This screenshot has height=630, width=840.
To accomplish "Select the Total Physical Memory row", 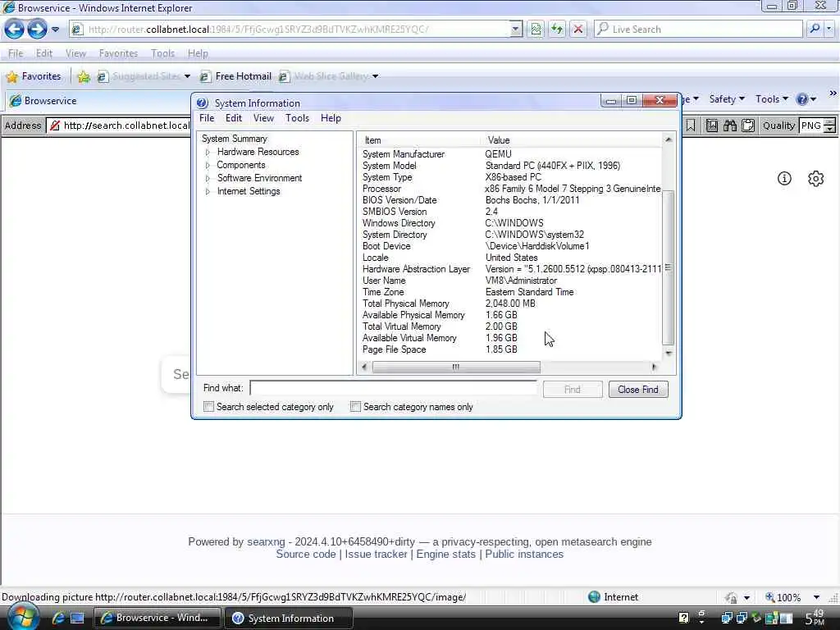I will pyautogui.click(x=510, y=304).
